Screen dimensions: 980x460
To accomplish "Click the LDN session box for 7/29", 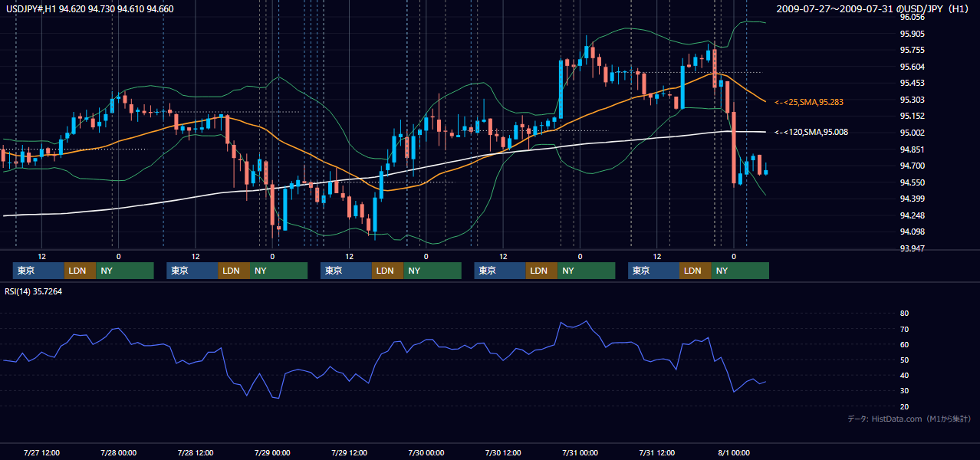I will (388, 271).
